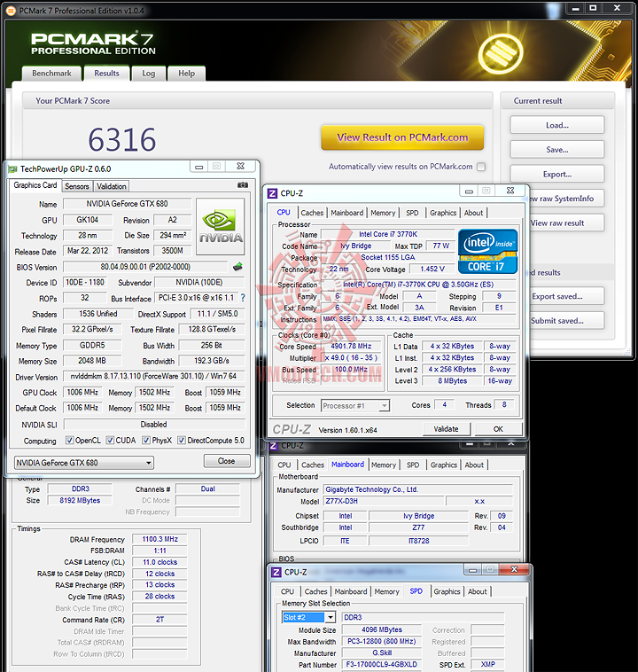This screenshot has width=638, height=672.
Task: Open Mainboard tab in CPU-Z processor window
Action: tap(346, 213)
